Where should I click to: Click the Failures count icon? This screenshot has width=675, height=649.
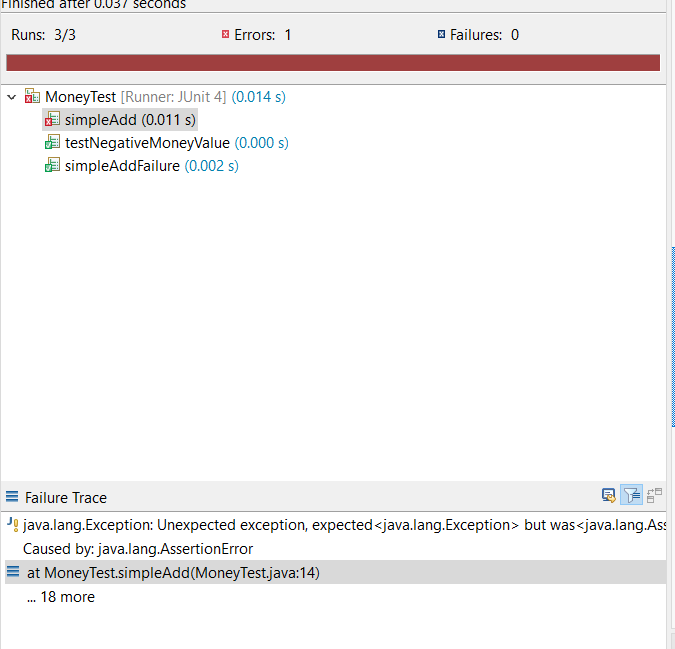point(441,34)
